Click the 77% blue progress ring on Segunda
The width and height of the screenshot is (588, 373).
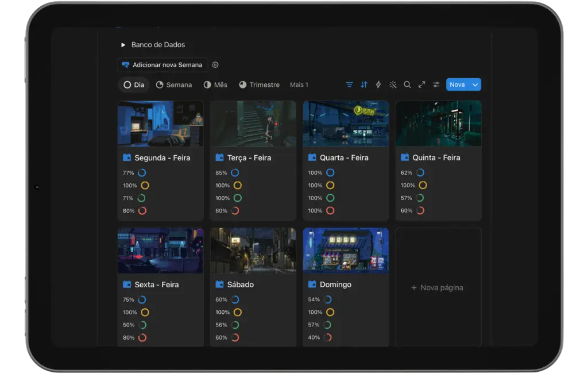[142, 172]
